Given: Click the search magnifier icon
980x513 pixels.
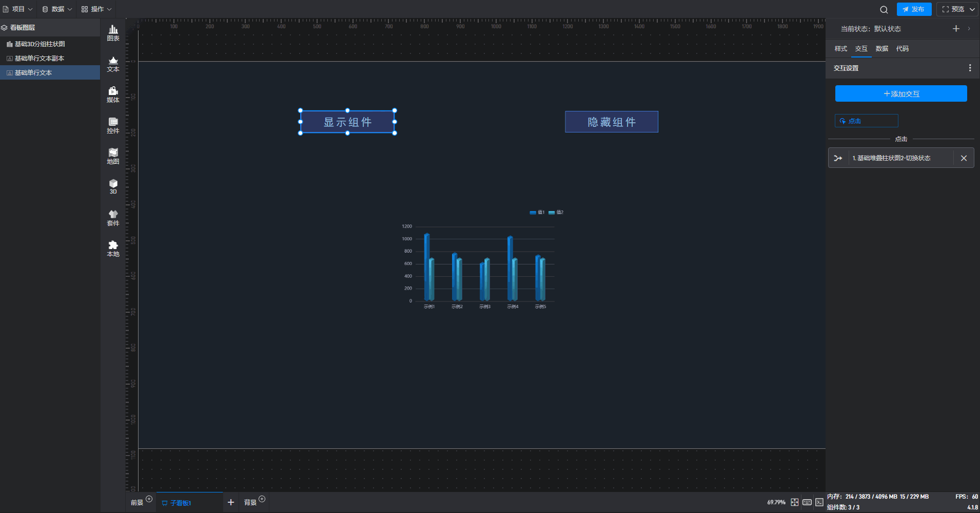Looking at the screenshot, I should pos(884,9).
